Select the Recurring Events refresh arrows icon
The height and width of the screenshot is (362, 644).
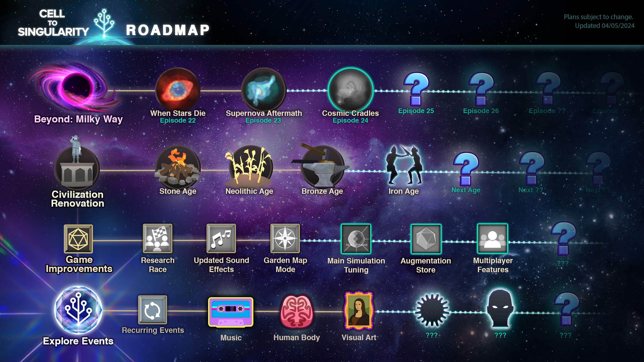152,310
